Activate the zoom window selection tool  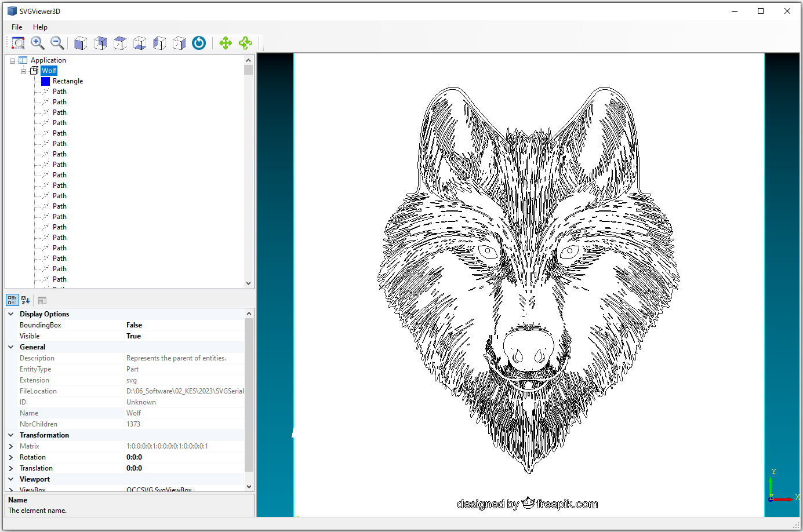click(x=18, y=43)
